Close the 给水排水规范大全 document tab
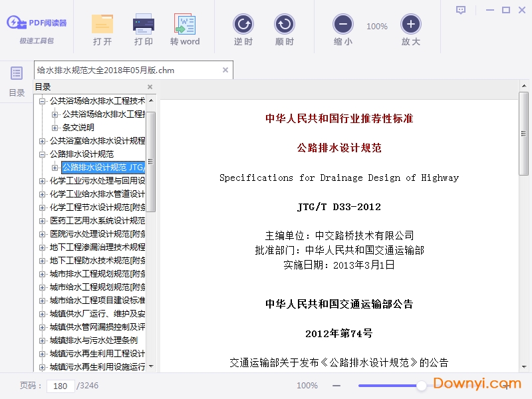This screenshot has height=399, width=532. coord(225,70)
